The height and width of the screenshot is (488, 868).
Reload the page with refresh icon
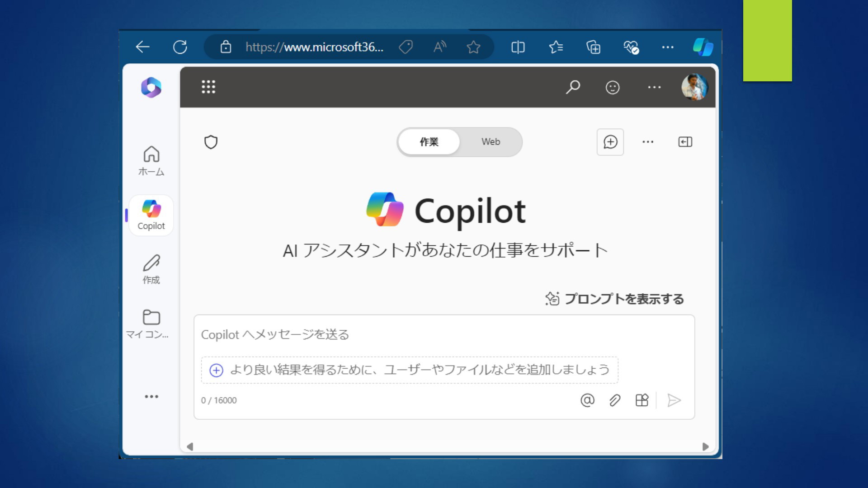click(180, 47)
